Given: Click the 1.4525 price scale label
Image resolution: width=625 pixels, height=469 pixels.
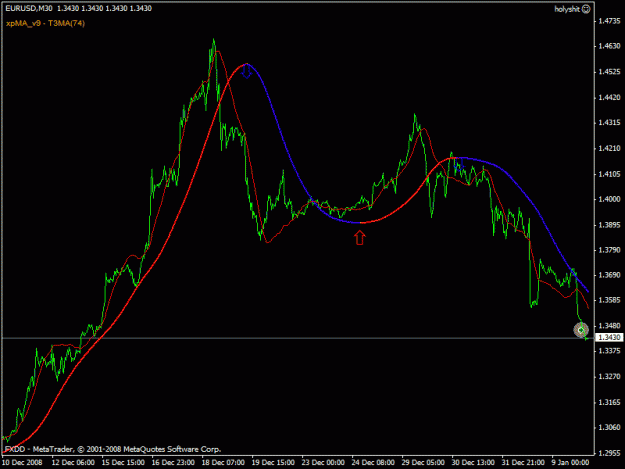Looking at the screenshot, I should pos(609,72).
